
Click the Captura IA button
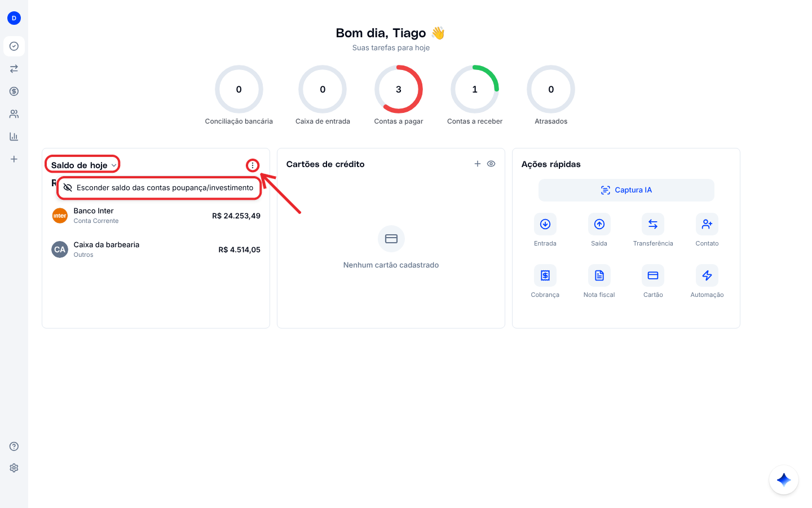click(x=626, y=190)
